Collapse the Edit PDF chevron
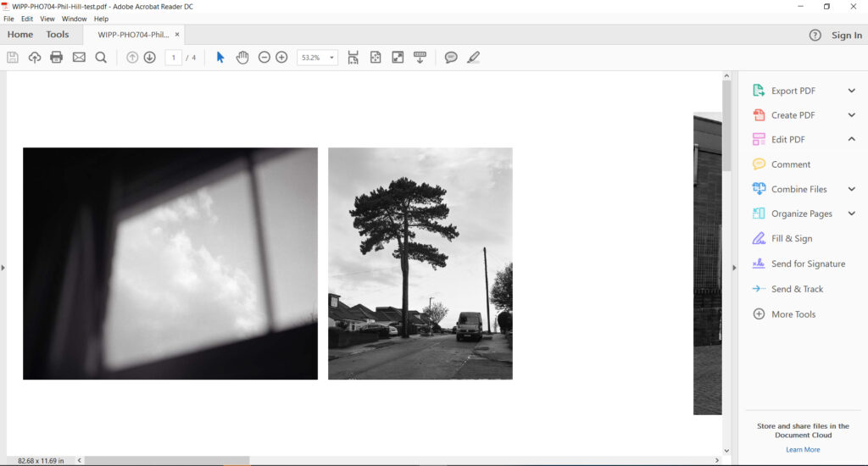Image resolution: width=868 pixels, height=466 pixels. tap(851, 139)
